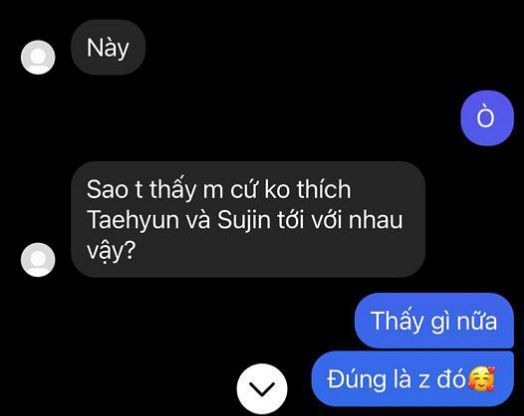Image resolution: width=524 pixels, height=416 pixels.
Task: Open the avatar beside the Taehyun message
Action: pos(38,260)
